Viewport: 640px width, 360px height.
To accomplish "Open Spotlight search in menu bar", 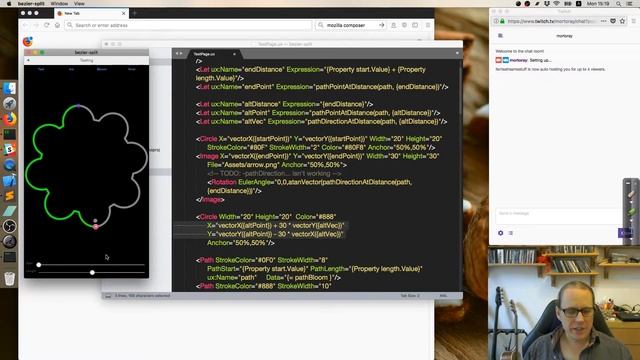I will [619, 3].
